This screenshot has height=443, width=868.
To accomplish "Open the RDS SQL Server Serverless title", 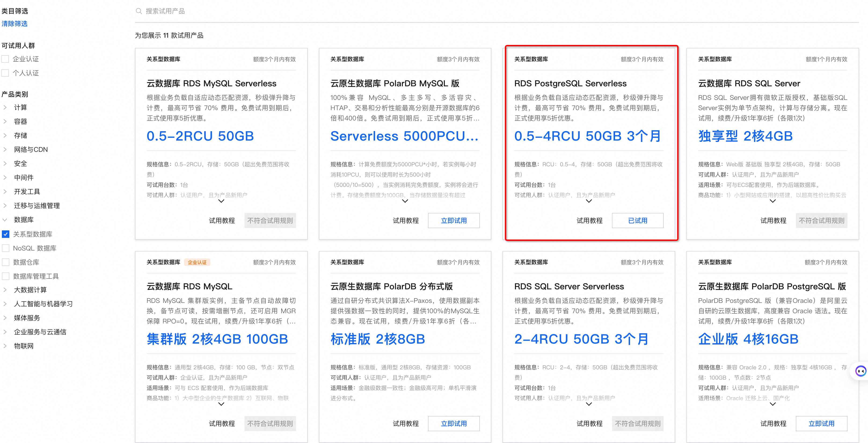I will (569, 286).
